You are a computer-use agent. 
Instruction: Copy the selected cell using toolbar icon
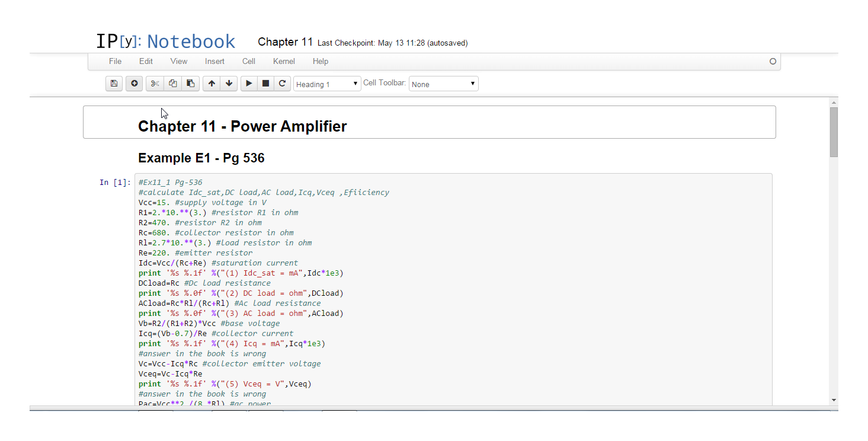(172, 84)
